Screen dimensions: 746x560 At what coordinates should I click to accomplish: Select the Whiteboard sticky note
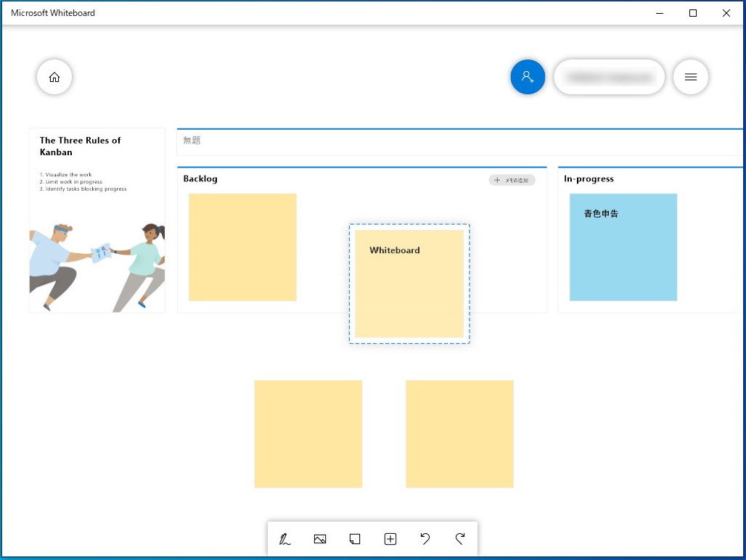[409, 284]
